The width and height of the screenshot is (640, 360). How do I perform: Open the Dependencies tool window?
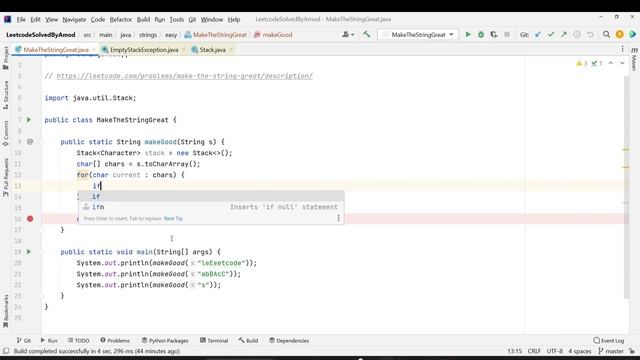[289, 340]
